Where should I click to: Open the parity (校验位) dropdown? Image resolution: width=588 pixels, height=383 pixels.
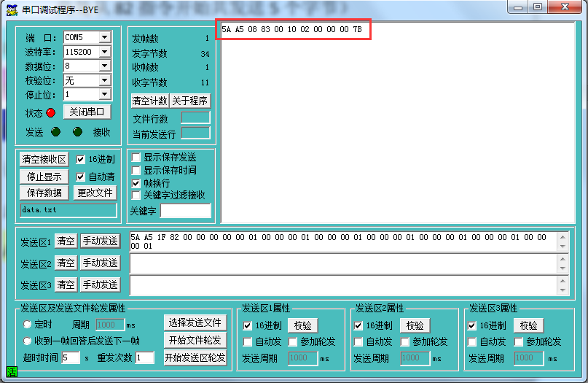[105, 80]
